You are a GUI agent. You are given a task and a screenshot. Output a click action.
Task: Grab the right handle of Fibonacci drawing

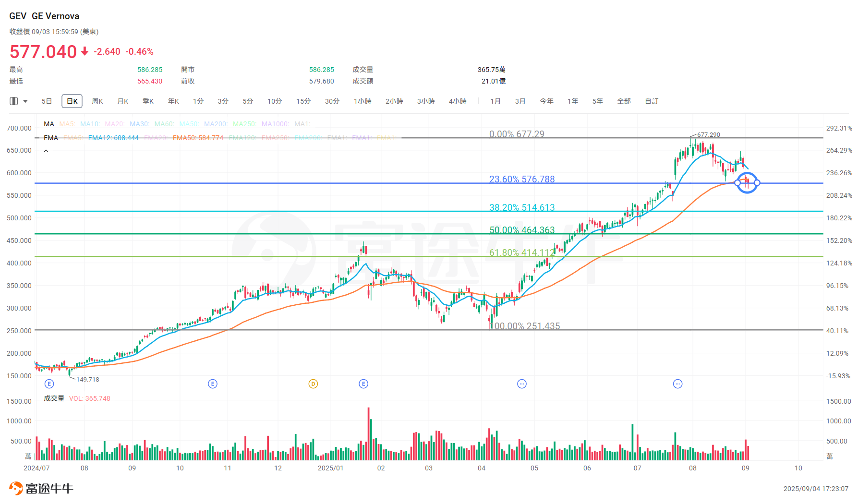point(757,183)
